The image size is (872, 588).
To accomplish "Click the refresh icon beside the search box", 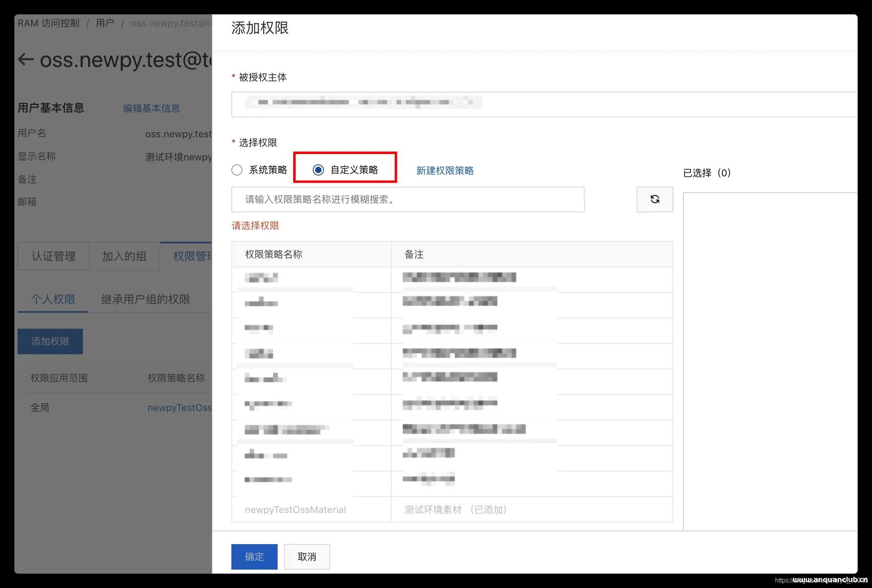I will pyautogui.click(x=655, y=199).
